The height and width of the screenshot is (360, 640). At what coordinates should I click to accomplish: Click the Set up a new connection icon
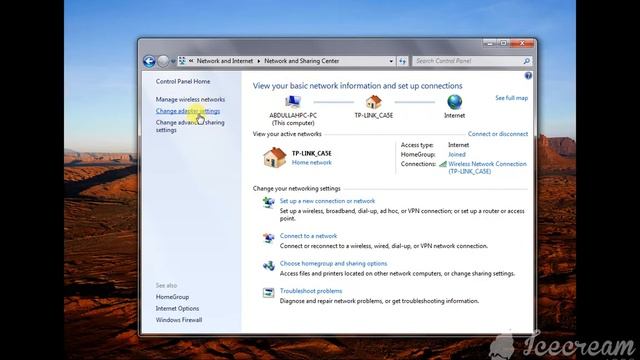point(269,202)
